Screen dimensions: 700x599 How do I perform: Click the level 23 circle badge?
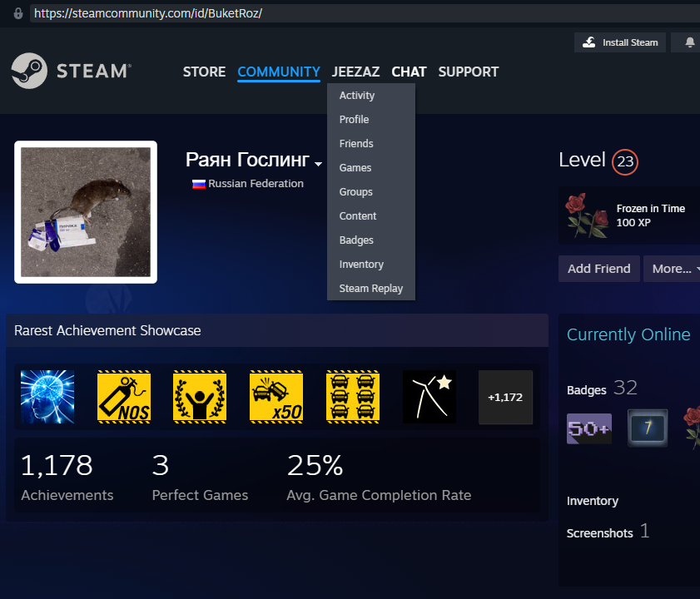(624, 161)
